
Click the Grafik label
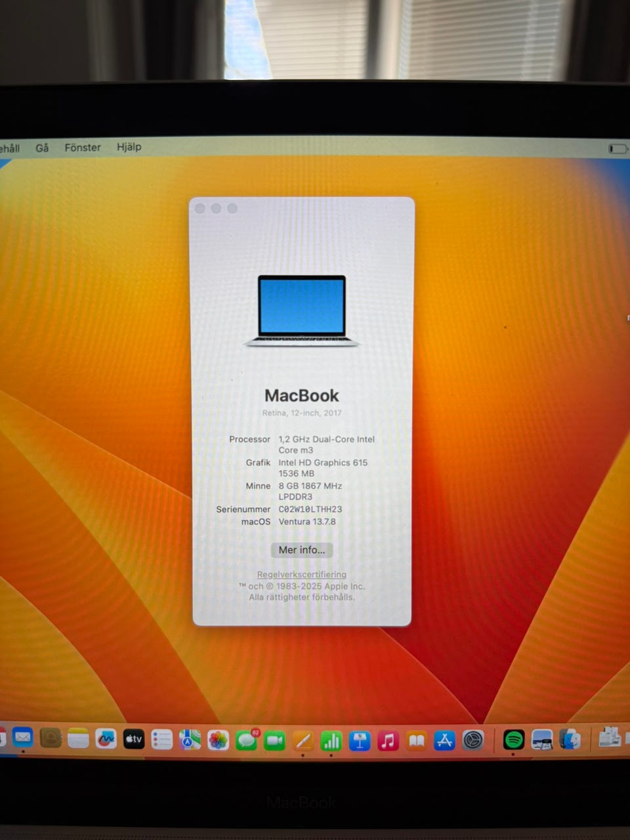click(x=258, y=463)
